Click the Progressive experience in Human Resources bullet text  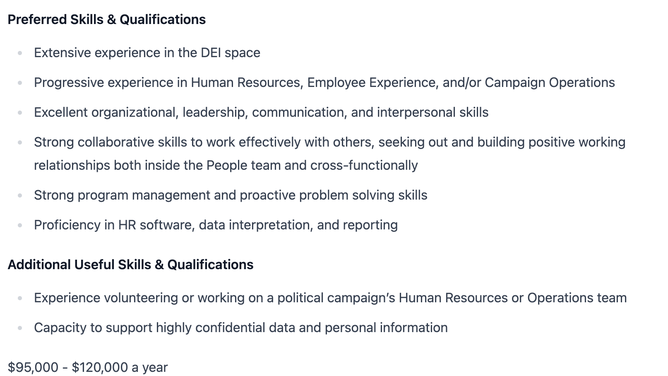click(x=324, y=83)
